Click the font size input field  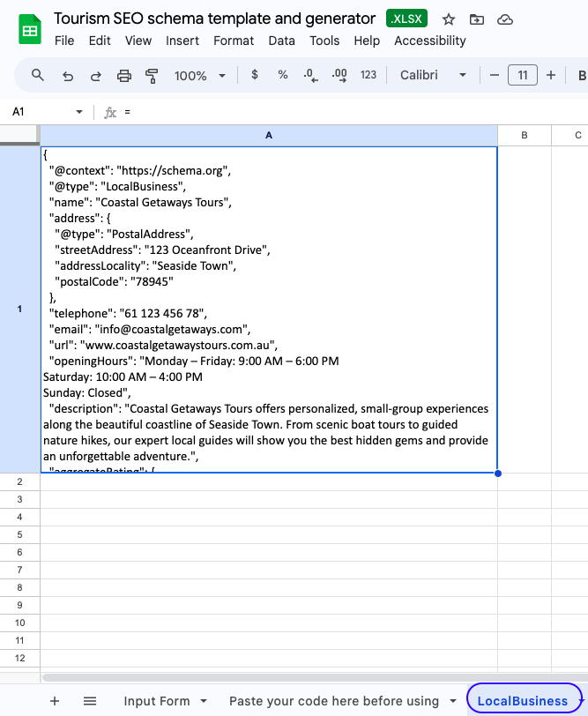tap(523, 76)
